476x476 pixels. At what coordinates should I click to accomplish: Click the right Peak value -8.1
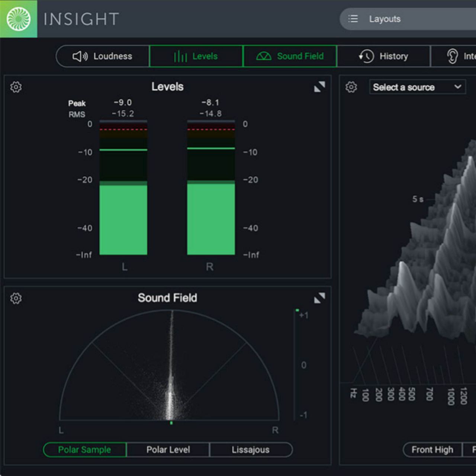[x=210, y=102]
